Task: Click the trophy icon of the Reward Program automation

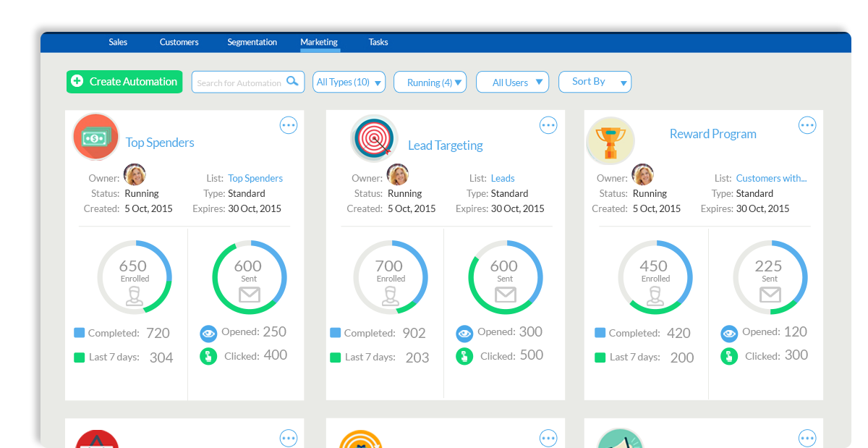Action: pos(610,140)
